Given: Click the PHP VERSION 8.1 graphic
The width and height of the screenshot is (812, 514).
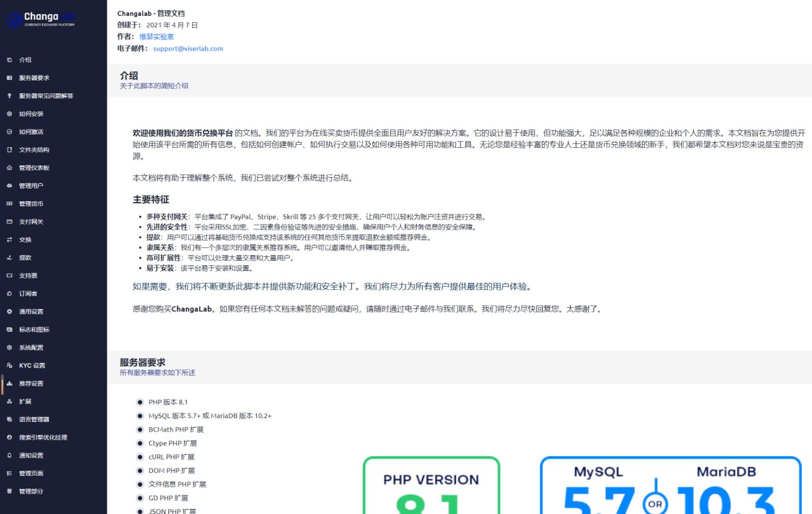Looking at the screenshot, I should pyautogui.click(x=431, y=489).
